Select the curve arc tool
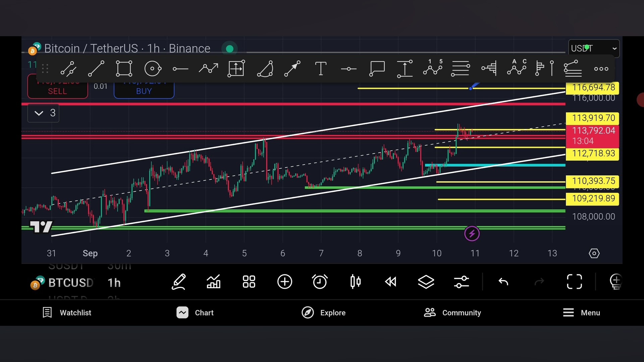 [x=265, y=69]
